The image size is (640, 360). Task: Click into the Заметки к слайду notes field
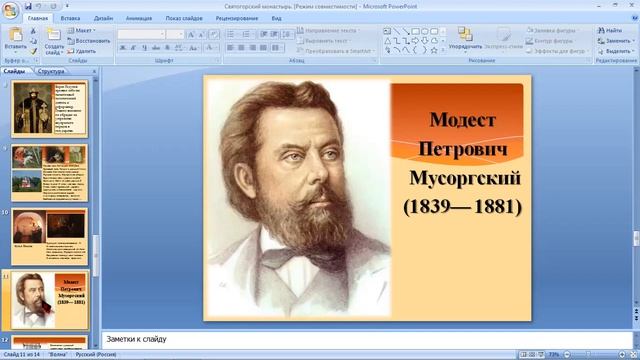pos(367,340)
